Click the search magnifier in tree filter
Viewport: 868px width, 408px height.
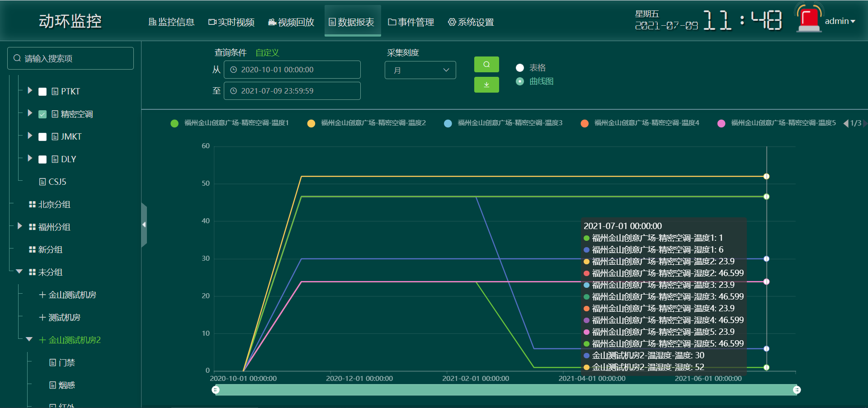pos(17,58)
